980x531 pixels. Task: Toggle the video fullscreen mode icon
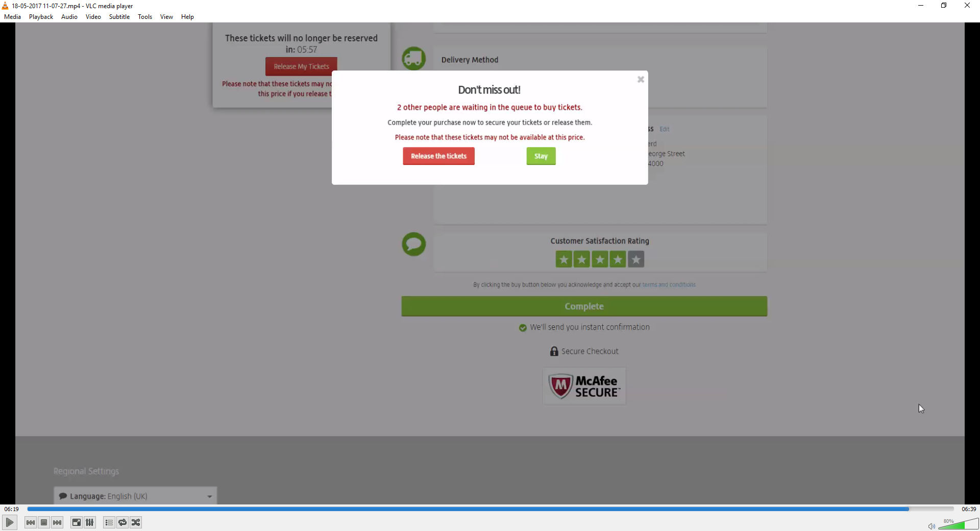click(x=76, y=522)
